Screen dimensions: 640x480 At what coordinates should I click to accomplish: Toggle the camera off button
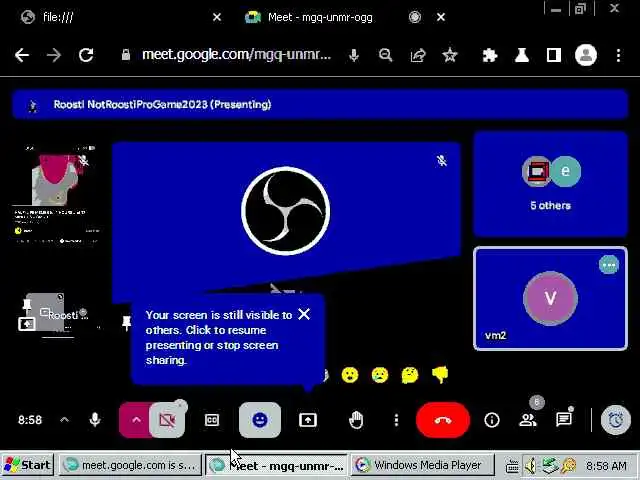[x=167, y=420]
